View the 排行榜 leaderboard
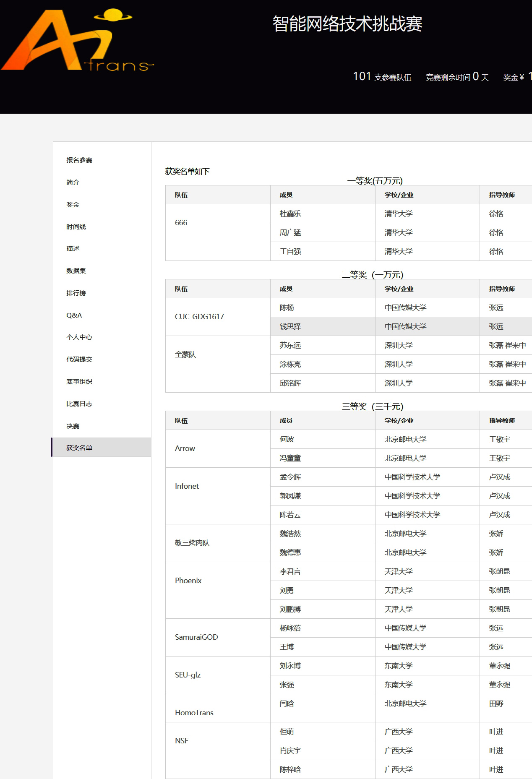532x779 pixels. [x=76, y=293]
